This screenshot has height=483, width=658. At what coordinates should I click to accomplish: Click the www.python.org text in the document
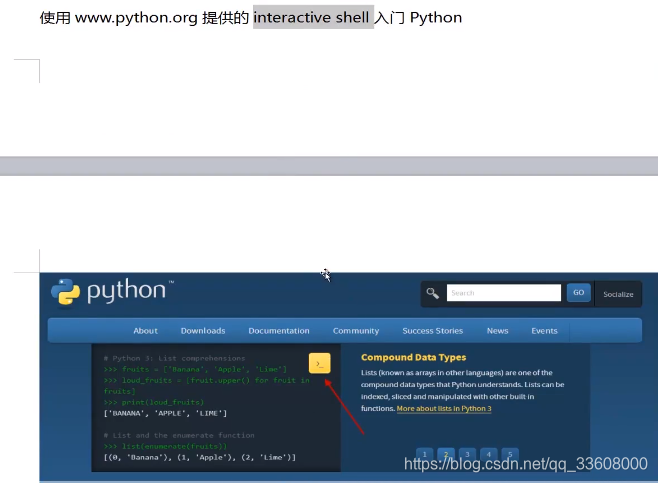click(136, 18)
